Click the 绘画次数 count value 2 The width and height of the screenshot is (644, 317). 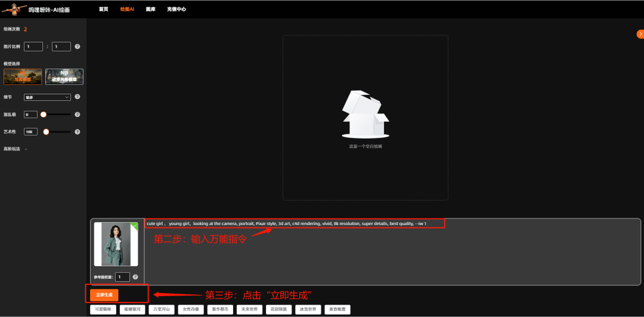click(26, 29)
